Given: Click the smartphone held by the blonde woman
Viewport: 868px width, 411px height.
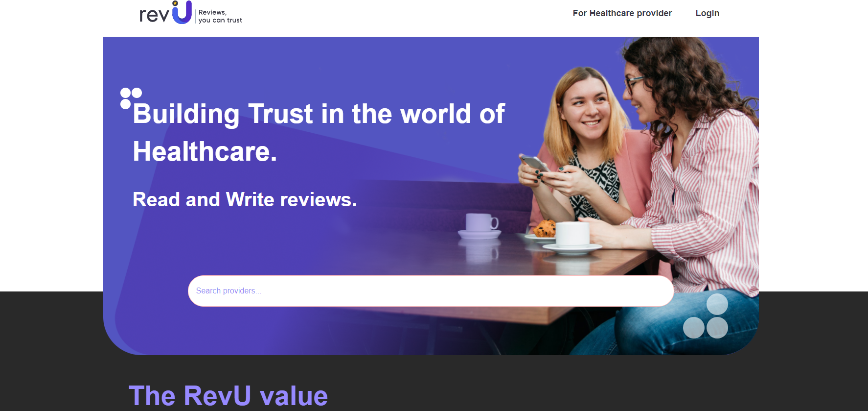Looking at the screenshot, I should coord(534,164).
